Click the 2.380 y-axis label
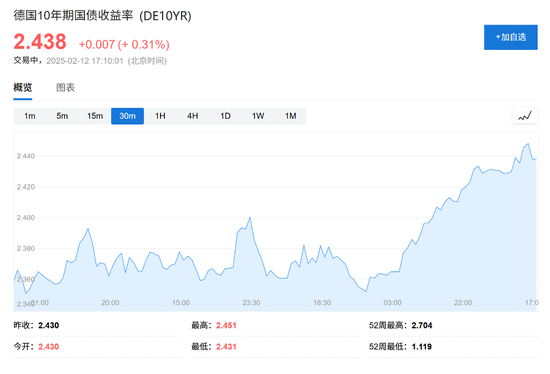550x374 pixels. [x=26, y=248]
